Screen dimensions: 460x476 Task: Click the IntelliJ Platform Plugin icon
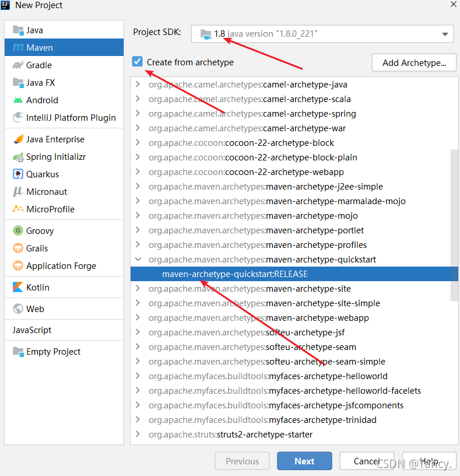[x=18, y=117]
